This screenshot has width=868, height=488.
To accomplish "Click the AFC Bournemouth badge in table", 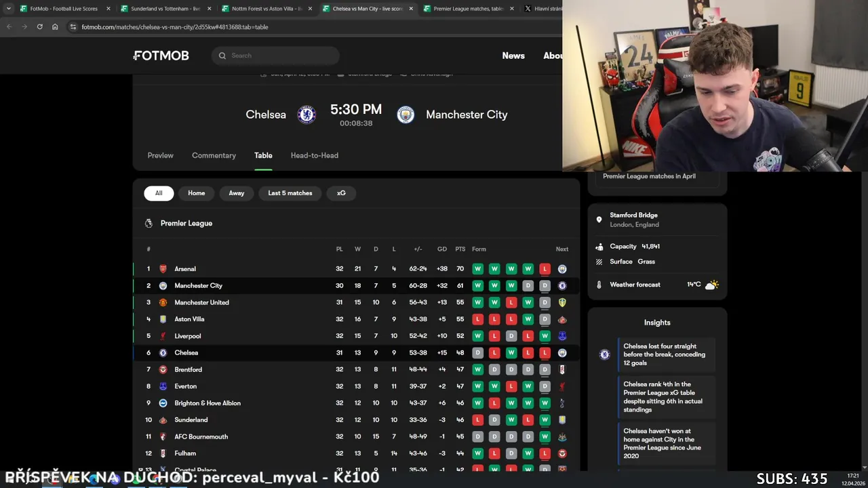I will click(163, 436).
